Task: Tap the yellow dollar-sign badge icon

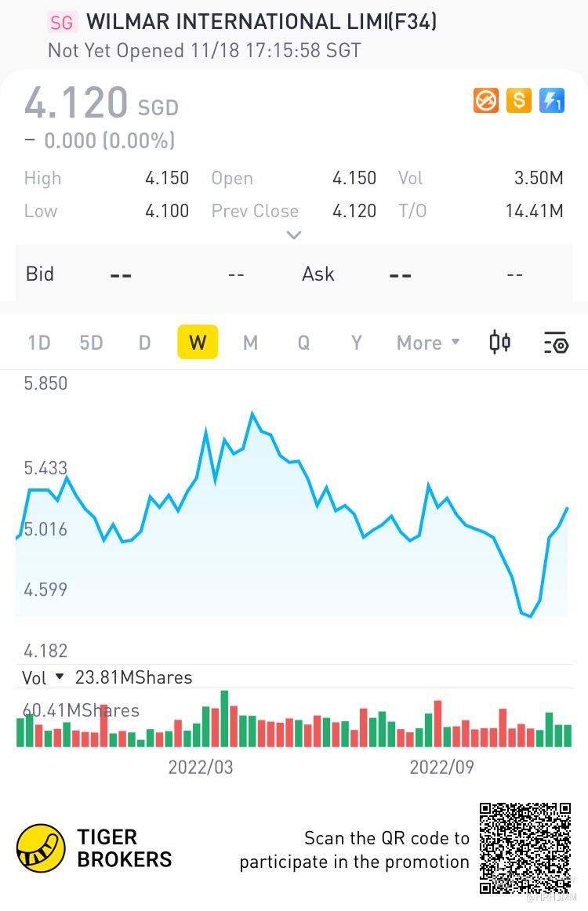Action: tap(519, 100)
